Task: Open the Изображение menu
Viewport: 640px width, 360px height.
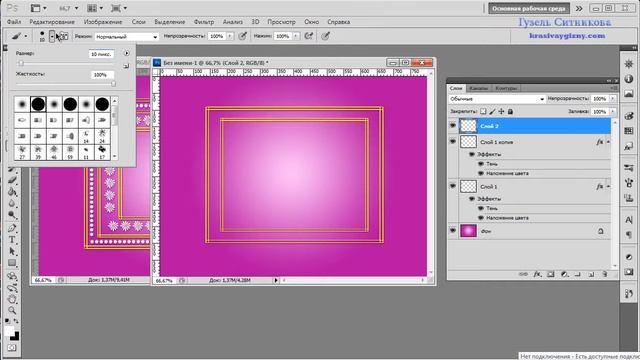Action: [103, 22]
